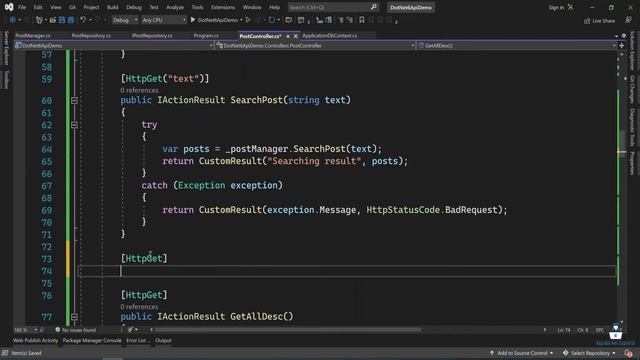The height and width of the screenshot is (360, 640).
Task: Open the DotNetApiDemo project navigation dropdown
Action: pyautogui.click(x=114, y=46)
